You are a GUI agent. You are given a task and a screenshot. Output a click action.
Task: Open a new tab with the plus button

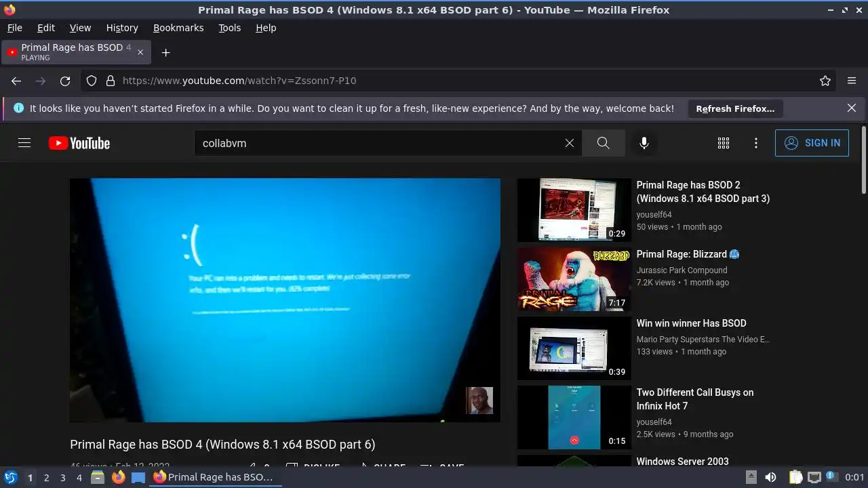165,52
